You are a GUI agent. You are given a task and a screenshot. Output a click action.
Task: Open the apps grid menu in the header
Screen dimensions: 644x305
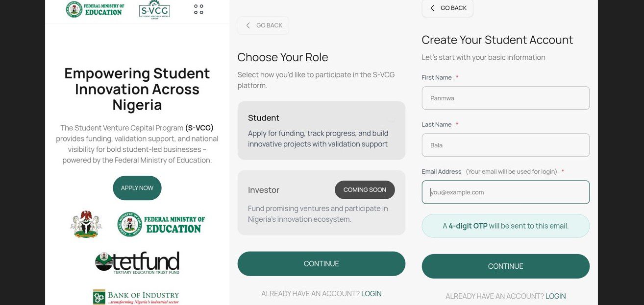pos(198,8)
